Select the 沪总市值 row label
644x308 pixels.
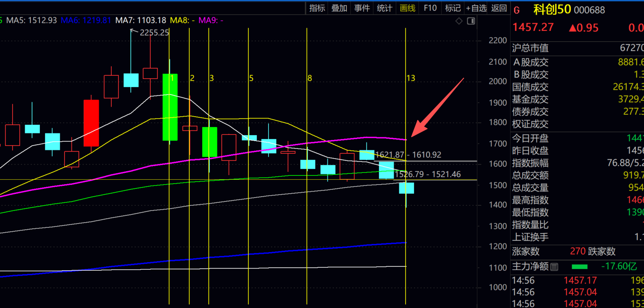(x=530, y=48)
